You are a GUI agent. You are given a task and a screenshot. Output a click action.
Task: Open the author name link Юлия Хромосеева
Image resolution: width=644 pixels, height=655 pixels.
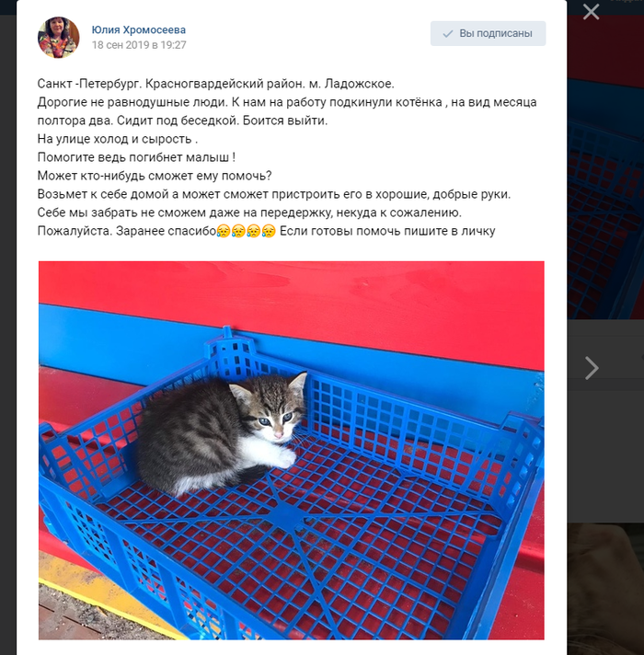(139, 30)
